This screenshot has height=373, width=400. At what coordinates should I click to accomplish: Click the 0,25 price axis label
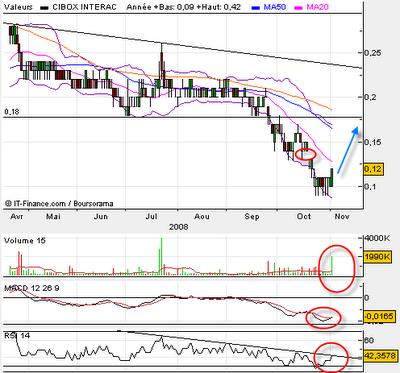373,53
